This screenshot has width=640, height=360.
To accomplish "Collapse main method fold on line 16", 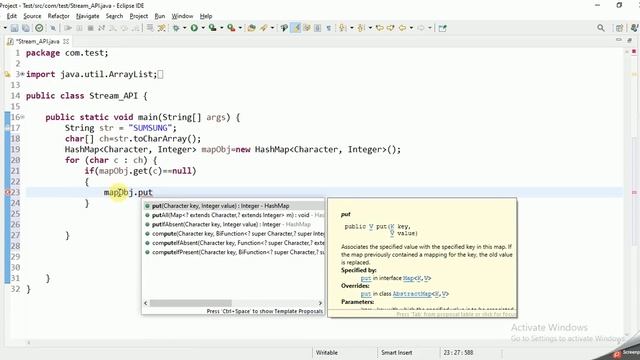I will point(22,117).
